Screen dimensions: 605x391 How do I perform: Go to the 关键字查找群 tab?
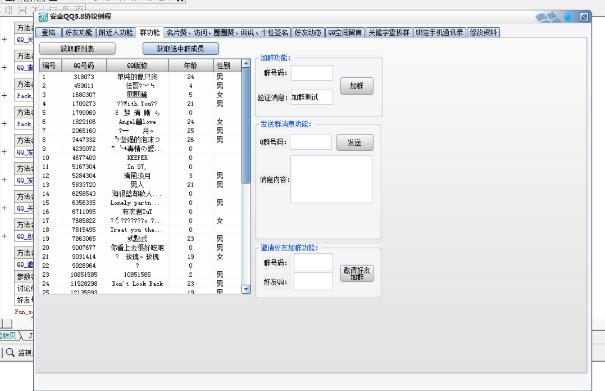pyautogui.click(x=389, y=32)
